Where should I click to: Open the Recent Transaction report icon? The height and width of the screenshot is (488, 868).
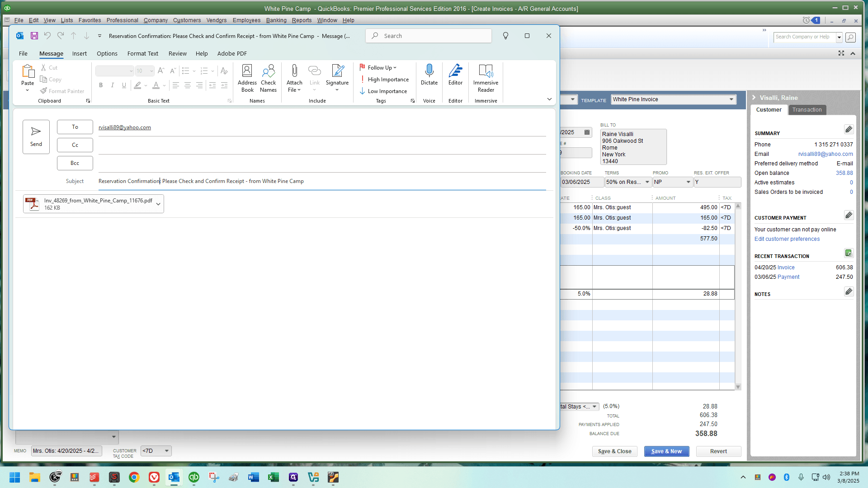[x=849, y=253]
